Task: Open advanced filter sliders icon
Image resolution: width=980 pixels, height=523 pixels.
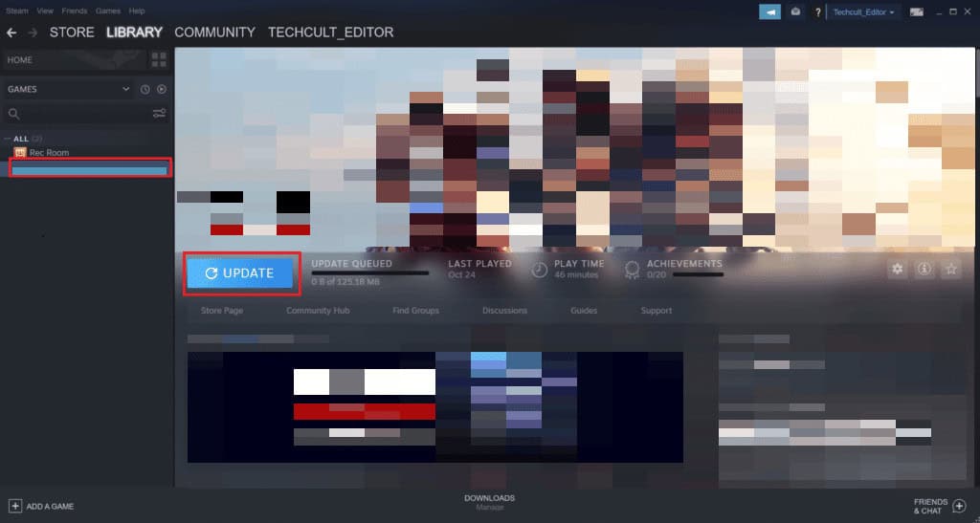Action: tap(160, 114)
